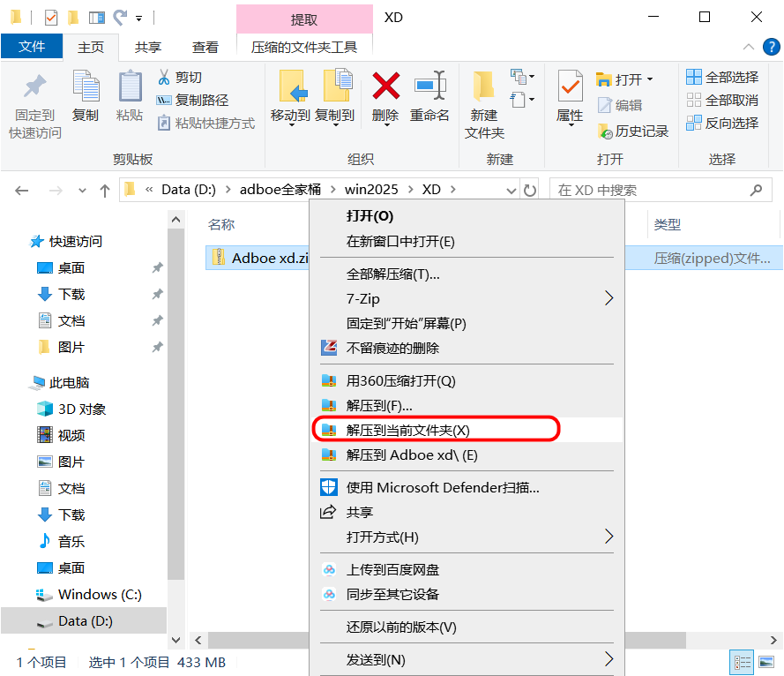The width and height of the screenshot is (784, 676).
Task: Open the Share ribbon tab
Action: click(147, 48)
